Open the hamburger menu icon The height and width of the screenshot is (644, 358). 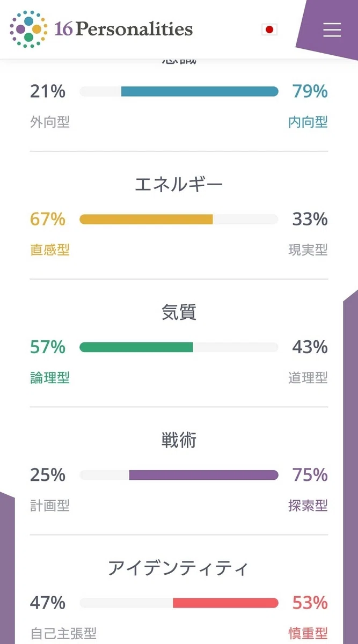332,30
